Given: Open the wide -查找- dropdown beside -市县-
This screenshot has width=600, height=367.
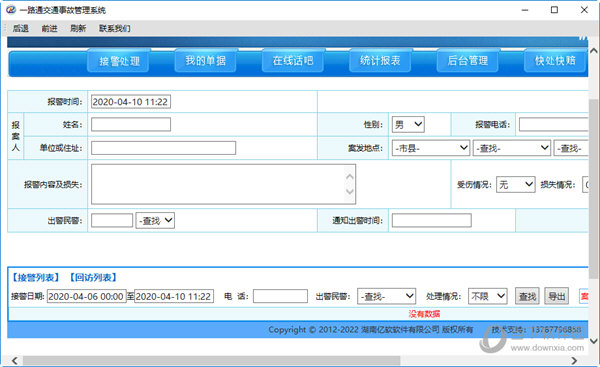Looking at the screenshot, I should point(512,148).
